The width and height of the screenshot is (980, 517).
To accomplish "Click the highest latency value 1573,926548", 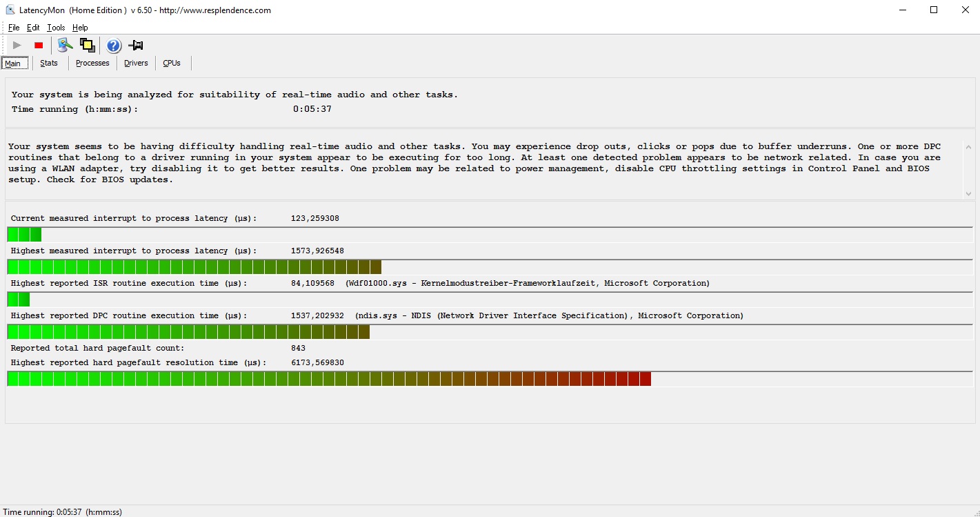I will (317, 251).
